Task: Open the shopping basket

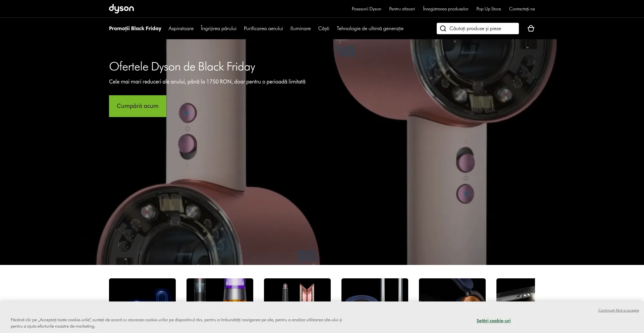Action: [x=531, y=29]
